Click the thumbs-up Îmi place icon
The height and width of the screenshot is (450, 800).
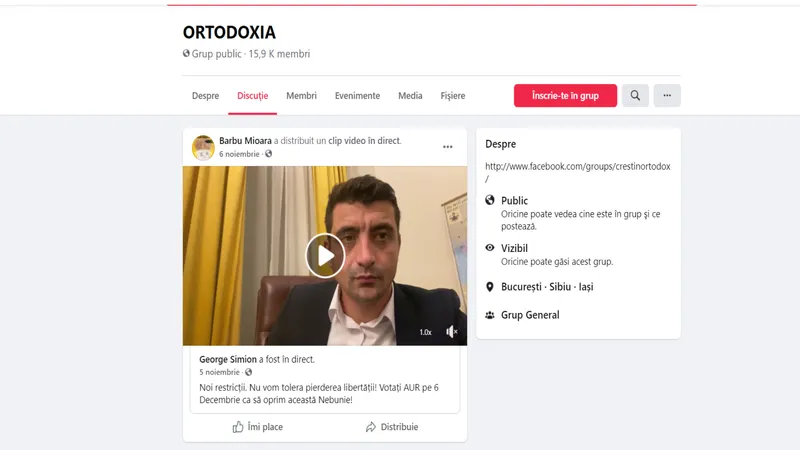238,427
